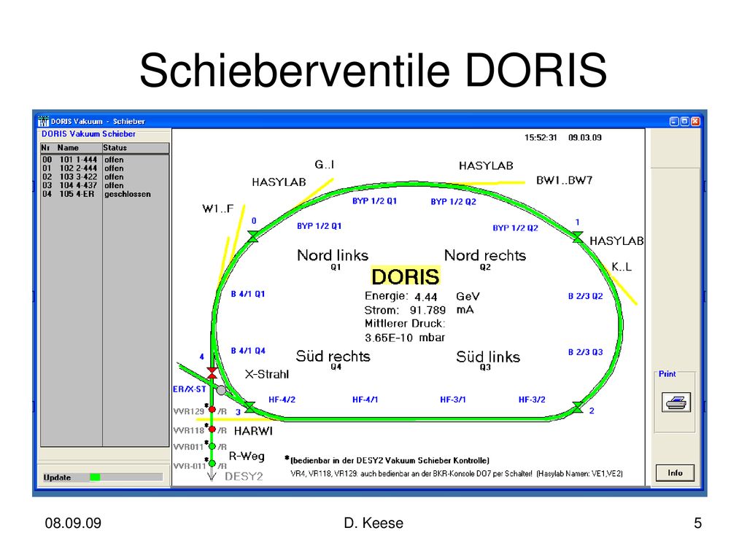Click the red VVR129 valve indicator dot
This screenshot has height=560, width=747.
[212, 410]
